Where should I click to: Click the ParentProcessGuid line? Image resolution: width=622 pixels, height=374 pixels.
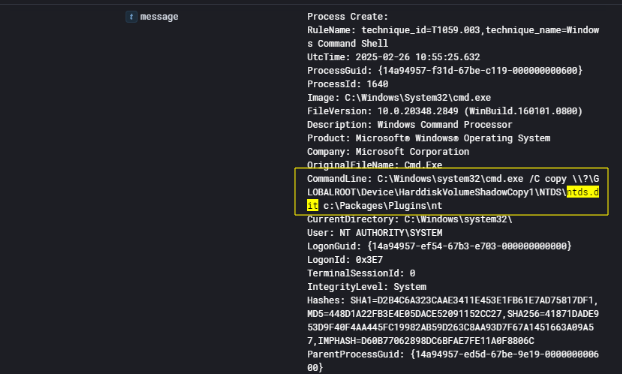pos(453,361)
